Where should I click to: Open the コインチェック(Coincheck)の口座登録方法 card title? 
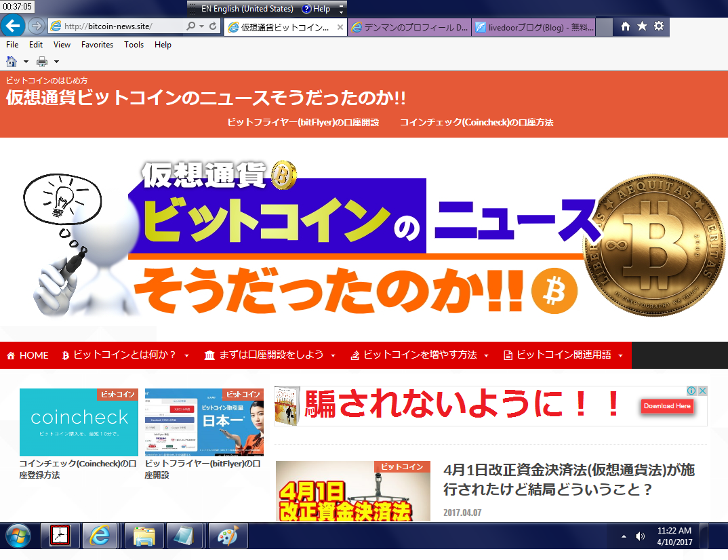[77, 469]
